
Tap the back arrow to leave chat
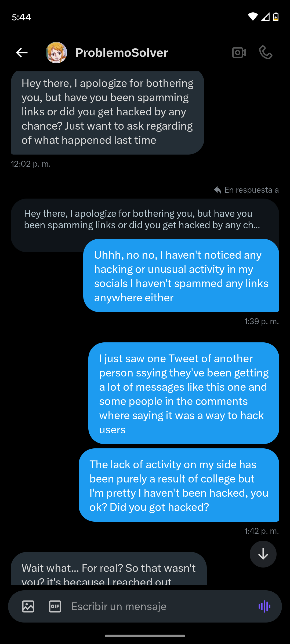pos(22,53)
